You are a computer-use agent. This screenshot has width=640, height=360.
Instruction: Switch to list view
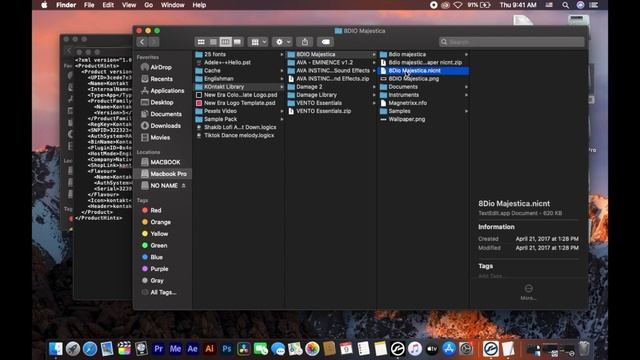213,42
